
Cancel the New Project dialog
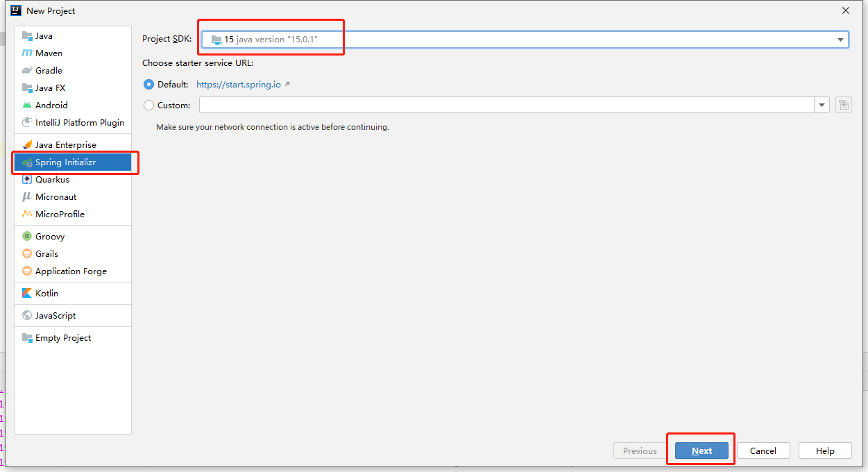click(x=763, y=450)
